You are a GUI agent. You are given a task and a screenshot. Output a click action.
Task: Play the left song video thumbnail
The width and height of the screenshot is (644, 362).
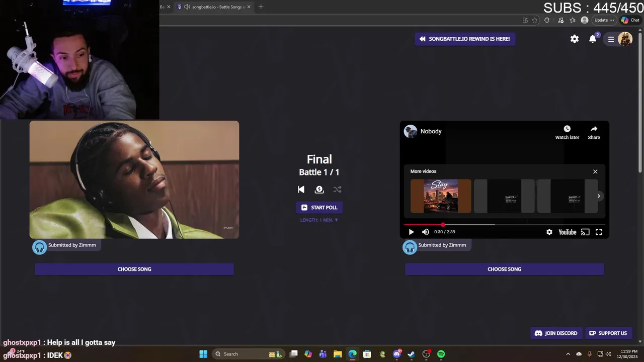[134, 179]
